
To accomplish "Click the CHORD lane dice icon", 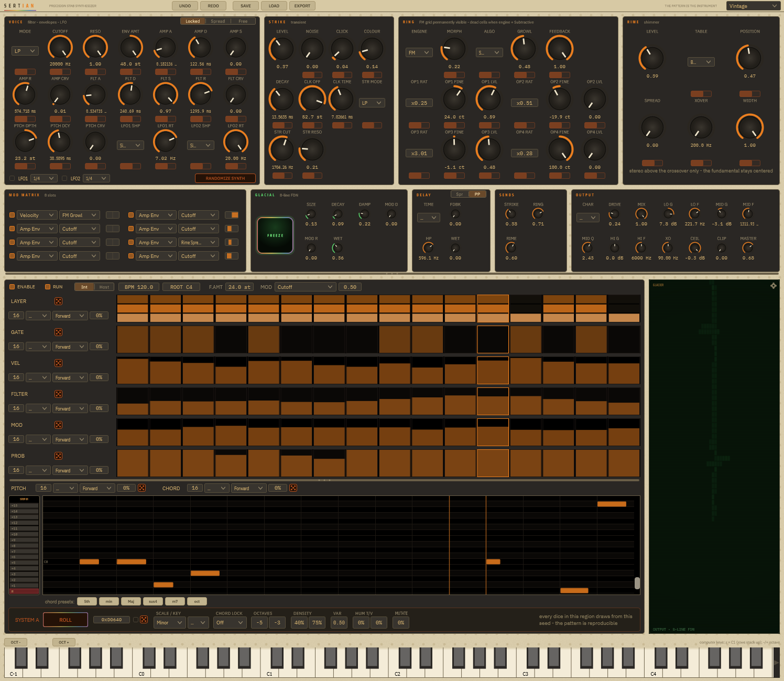I will point(293,488).
